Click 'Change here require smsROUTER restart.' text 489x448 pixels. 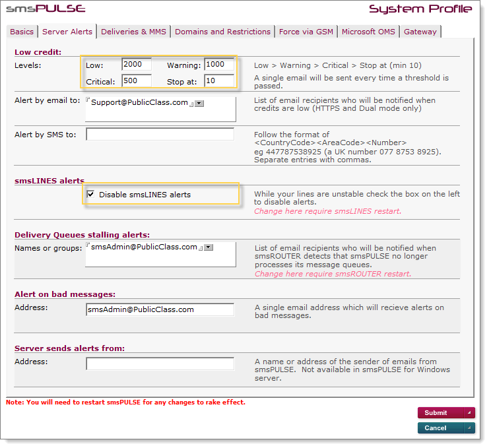pyautogui.click(x=333, y=274)
